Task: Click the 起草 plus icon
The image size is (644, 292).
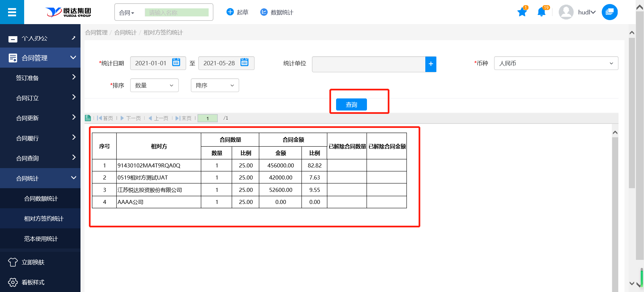Action: click(x=230, y=12)
